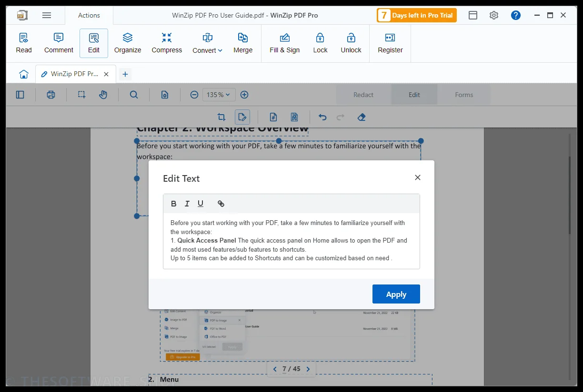The image size is (583, 392).
Task: Switch to the Redact mode tab
Action: 363,95
